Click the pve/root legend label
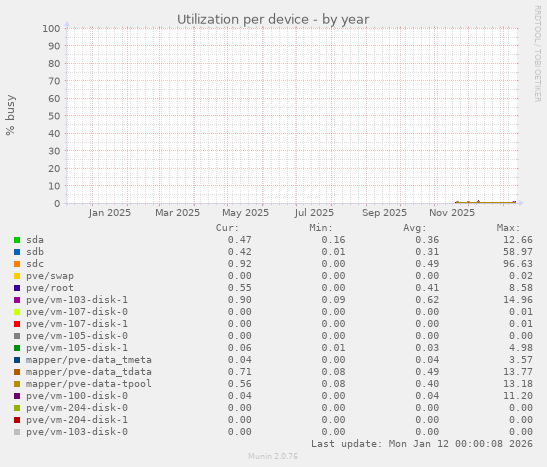Screen dimensions: 547x467 pos(50,288)
